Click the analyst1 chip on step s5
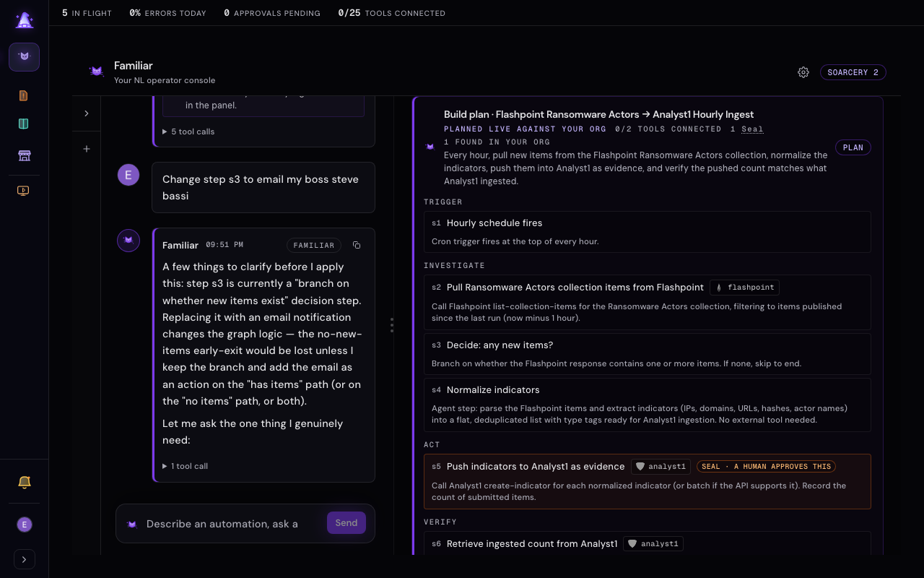Viewport: 924px width, 578px height. pos(661,467)
